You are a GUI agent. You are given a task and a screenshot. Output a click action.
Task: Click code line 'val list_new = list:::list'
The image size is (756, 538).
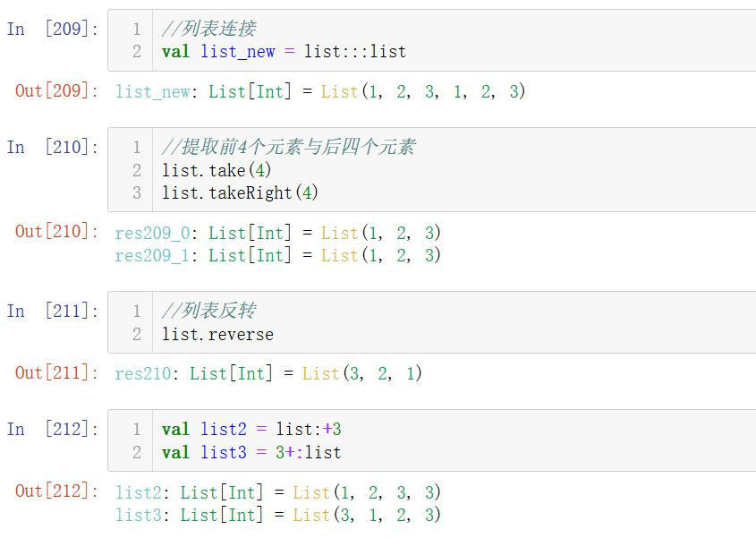click(x=284, y=52)
